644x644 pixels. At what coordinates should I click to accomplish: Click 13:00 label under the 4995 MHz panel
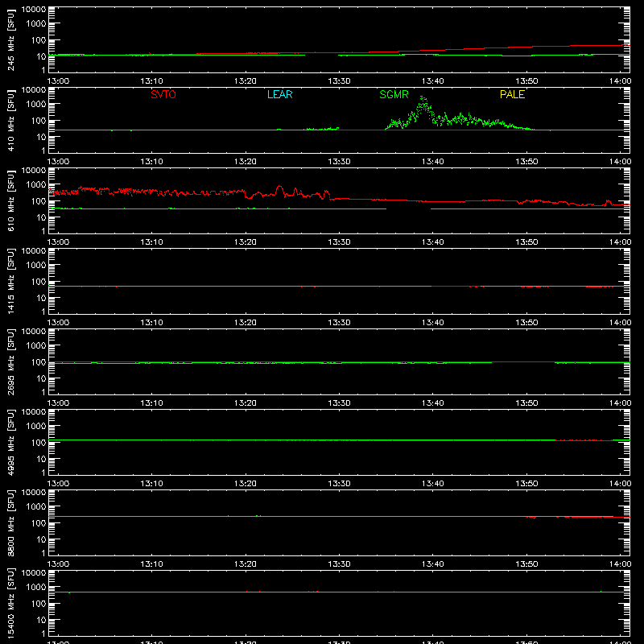pos(58,484)
